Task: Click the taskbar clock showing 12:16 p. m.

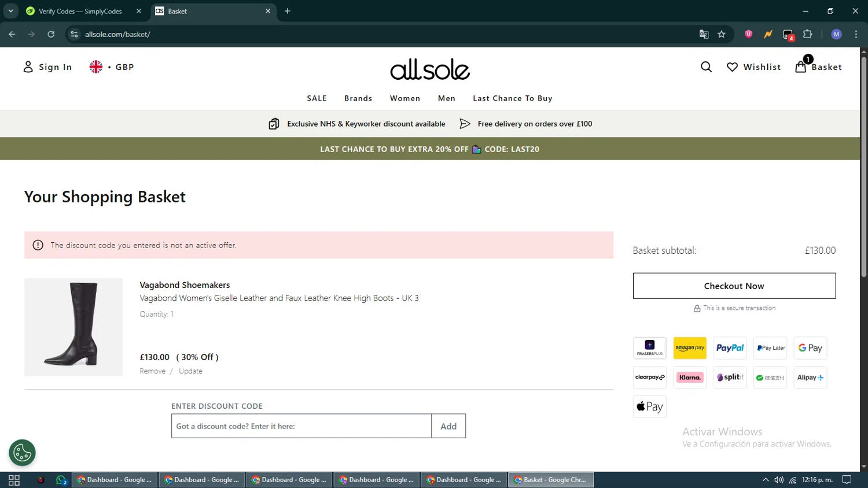Action: coord(817,480)
